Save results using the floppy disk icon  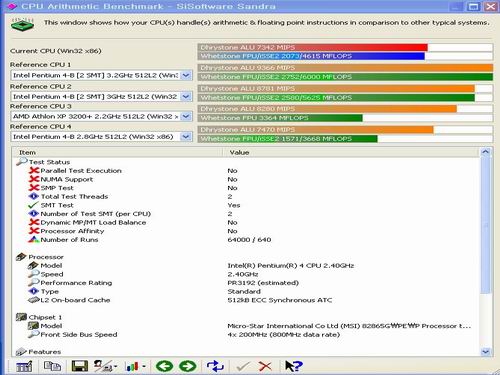click(x=80, y=366)
